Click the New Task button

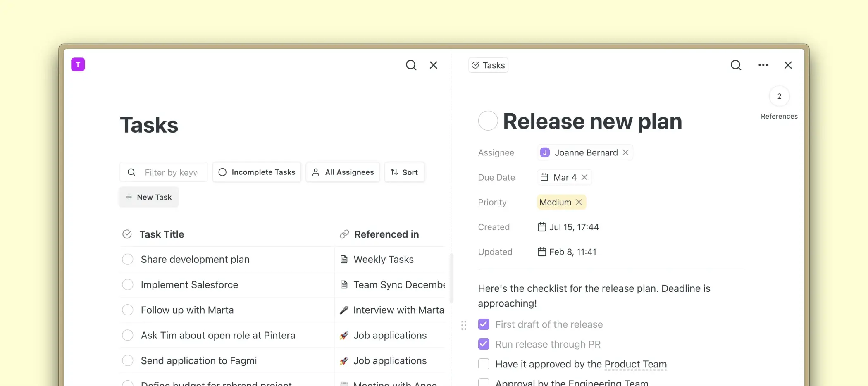pyautogui.click(x=149, y=197)
